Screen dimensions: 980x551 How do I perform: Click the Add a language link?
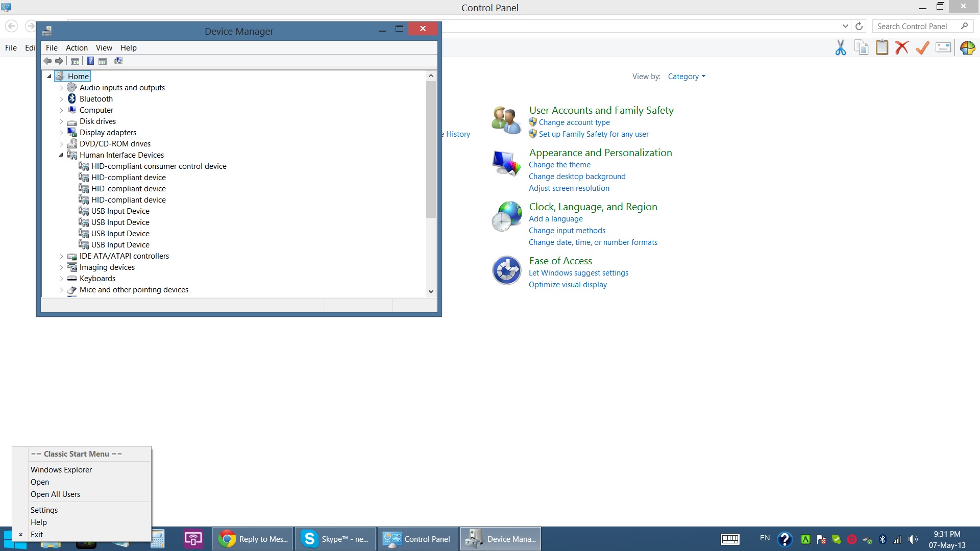pyautogui.click(x=555, y=219)
